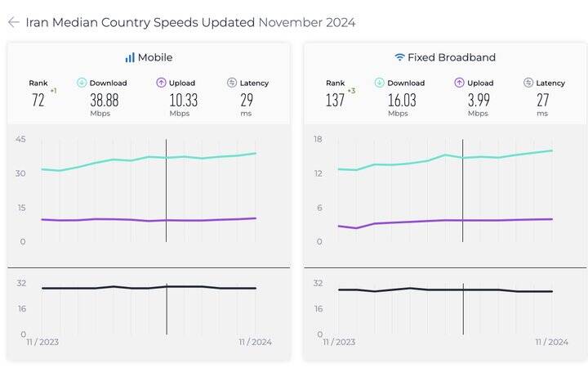The width and height of the screenshot is (588, 368).
Task: Click the Fixed Broadband wifi icon
Action: (x=399, y=57)
